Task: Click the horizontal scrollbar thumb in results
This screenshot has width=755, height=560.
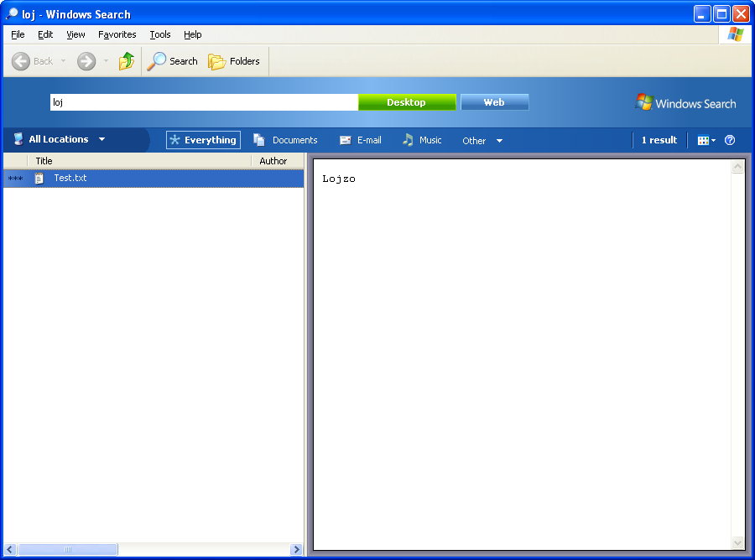Action: click(x=67, y=549)
